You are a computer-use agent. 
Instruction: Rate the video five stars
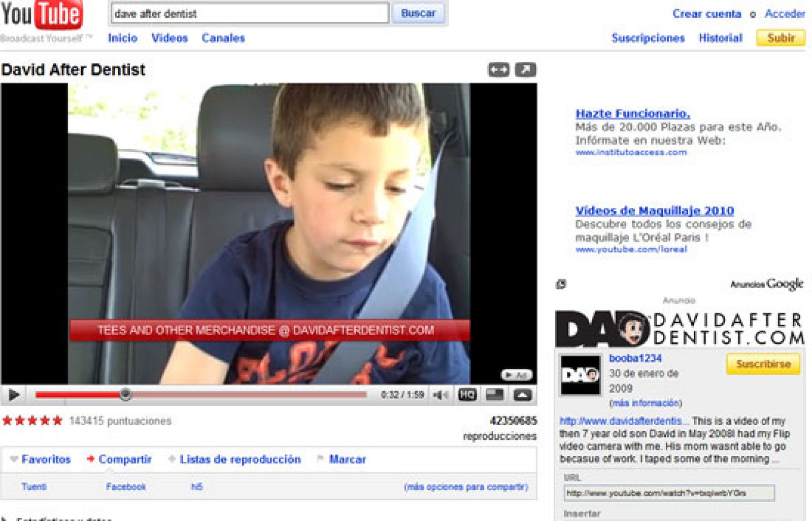coord(57,420)
